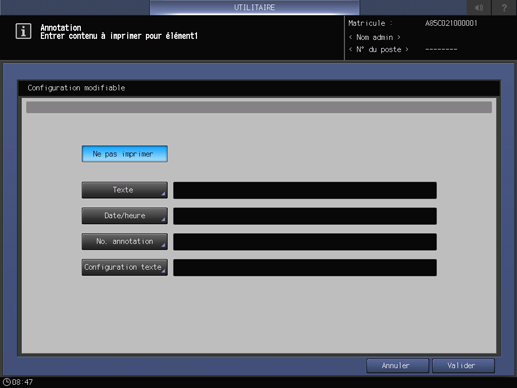Click 'Entrer contenu à imprimer pour élément1'
The image size is (517, 388).
pyautogui.click(x=119, y=36)
